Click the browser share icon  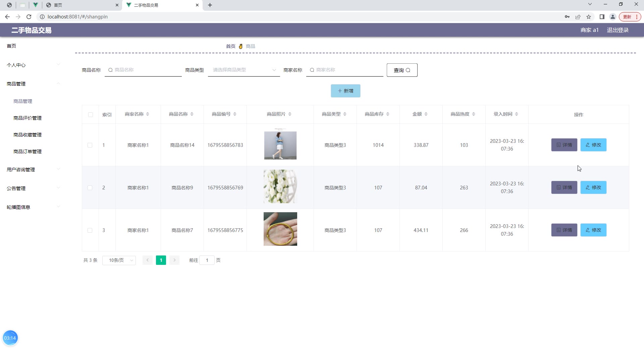[x=578, y=17]
